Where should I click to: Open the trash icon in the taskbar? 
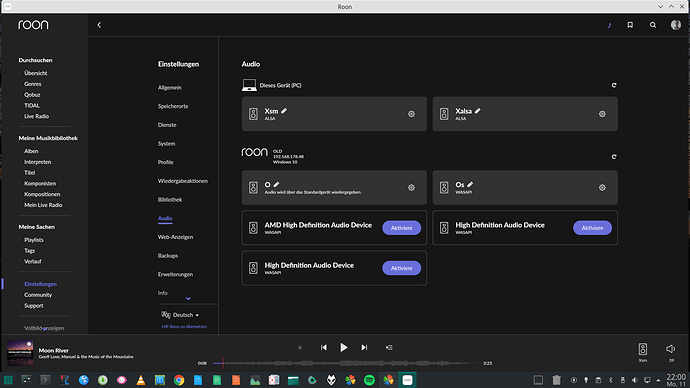pos(557,380)
